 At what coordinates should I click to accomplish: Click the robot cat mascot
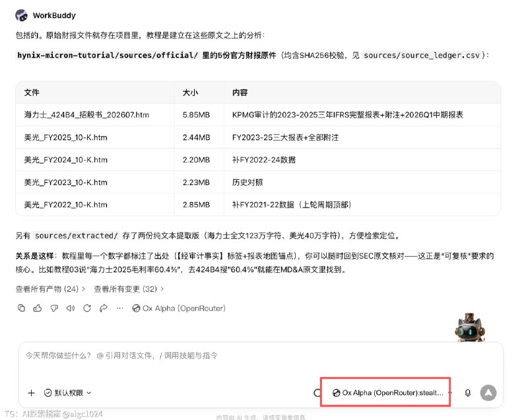coord(470,328)
